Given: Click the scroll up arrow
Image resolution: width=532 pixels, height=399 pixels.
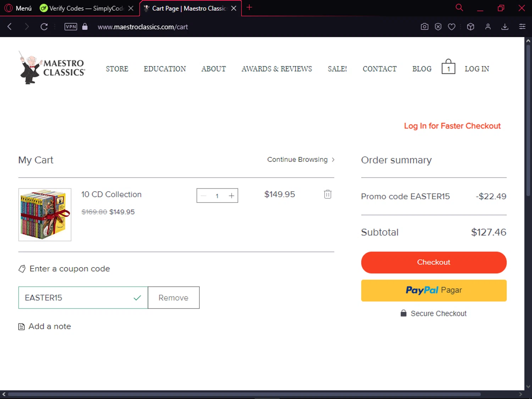Looking at the screenshot, I should (x=528, y=40).
